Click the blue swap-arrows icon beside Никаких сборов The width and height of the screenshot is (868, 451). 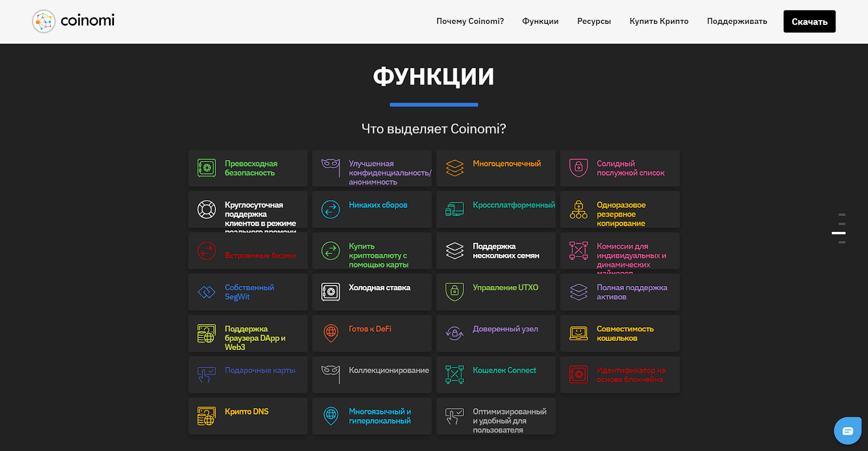click(331, 209)
